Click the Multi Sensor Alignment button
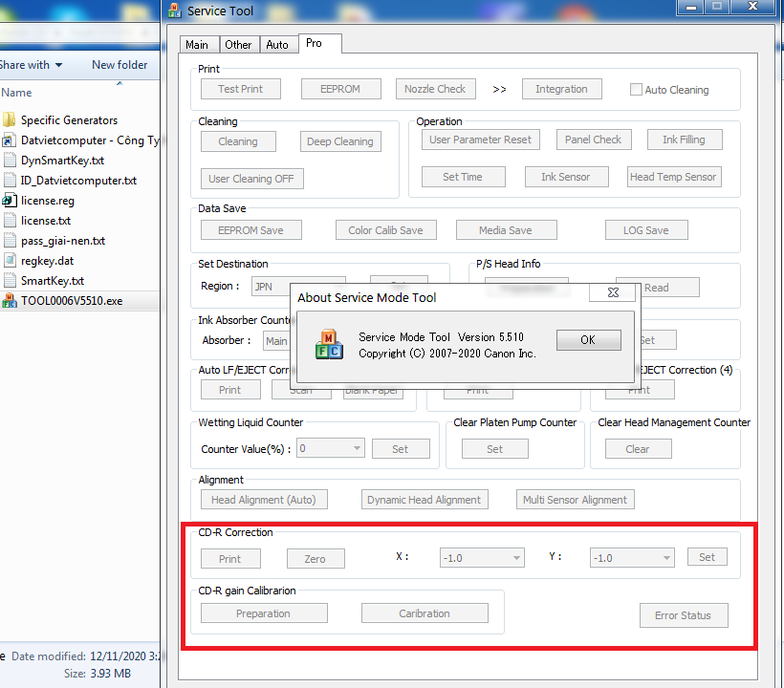Image resolution: width=784 pixels, height=688 pixels. point(576,500)
